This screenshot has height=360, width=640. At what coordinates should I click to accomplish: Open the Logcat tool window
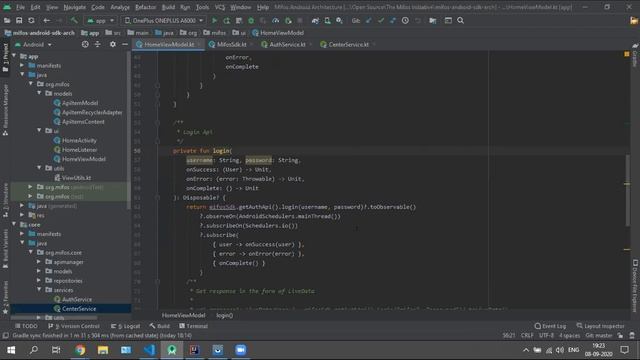[126, 326]
